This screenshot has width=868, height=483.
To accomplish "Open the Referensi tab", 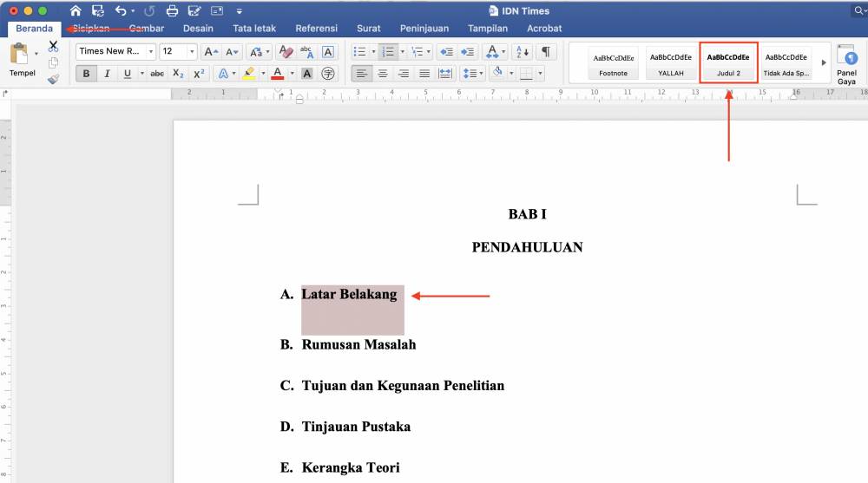I will 316,29.
